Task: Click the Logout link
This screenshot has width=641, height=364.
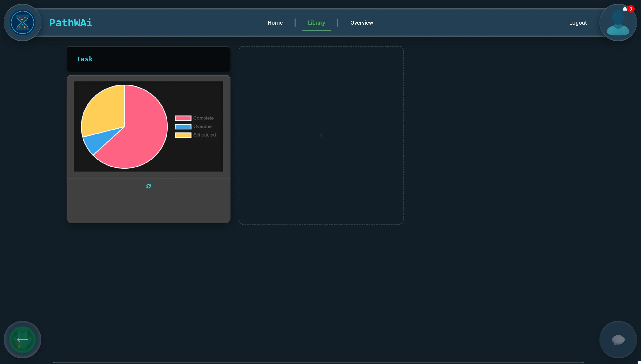Action: point(578,23)
